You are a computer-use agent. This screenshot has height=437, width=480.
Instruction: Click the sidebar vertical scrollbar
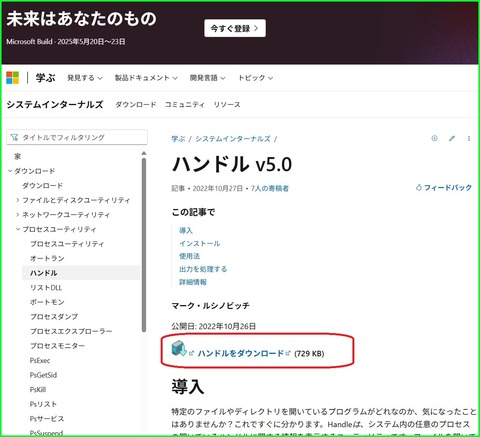[x=144, y=245]
